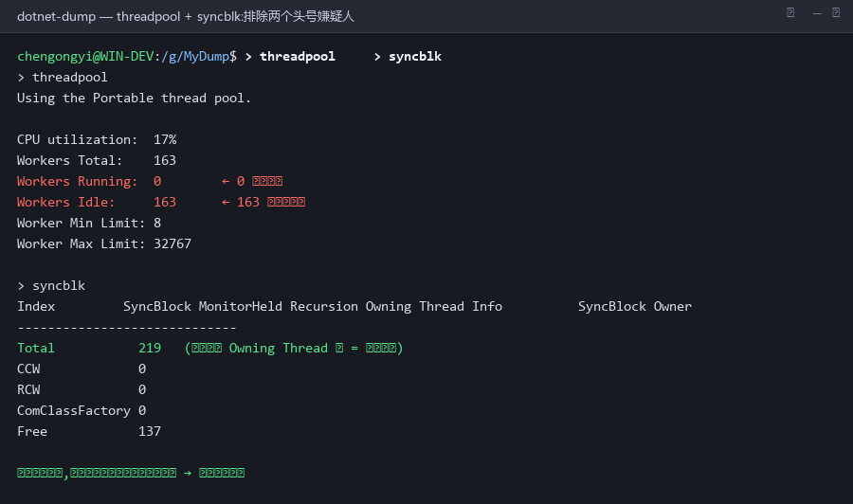
Task: Click the 'Workers Total:' label
Action: (x=69, y=160)
